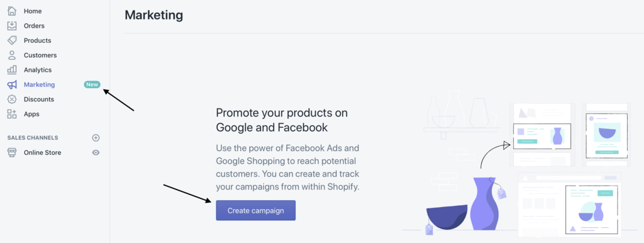Open the Orders inbox icon
This screenshot has height=243, width=644.
pos(12,26)
